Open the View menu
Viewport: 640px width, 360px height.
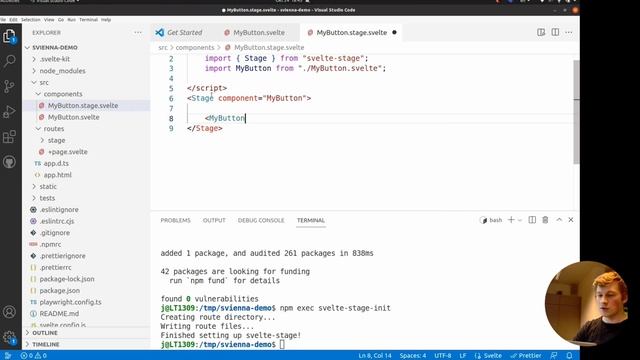pos(49,20)
